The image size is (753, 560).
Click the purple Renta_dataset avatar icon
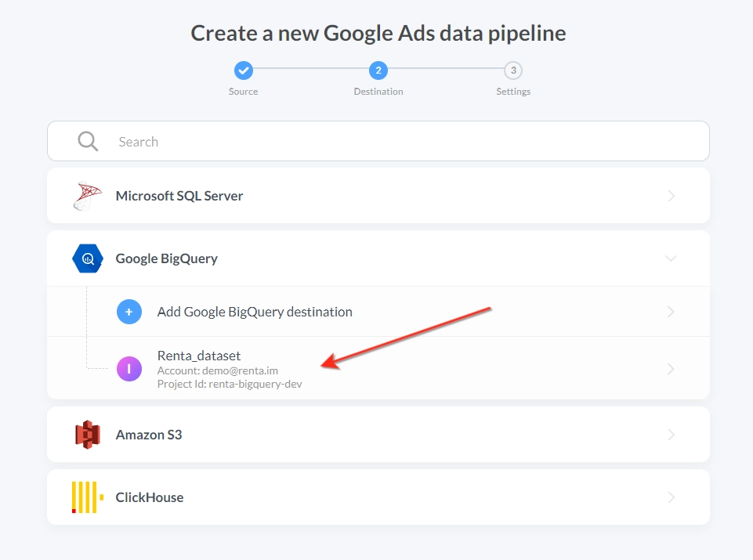coord(129,369)
